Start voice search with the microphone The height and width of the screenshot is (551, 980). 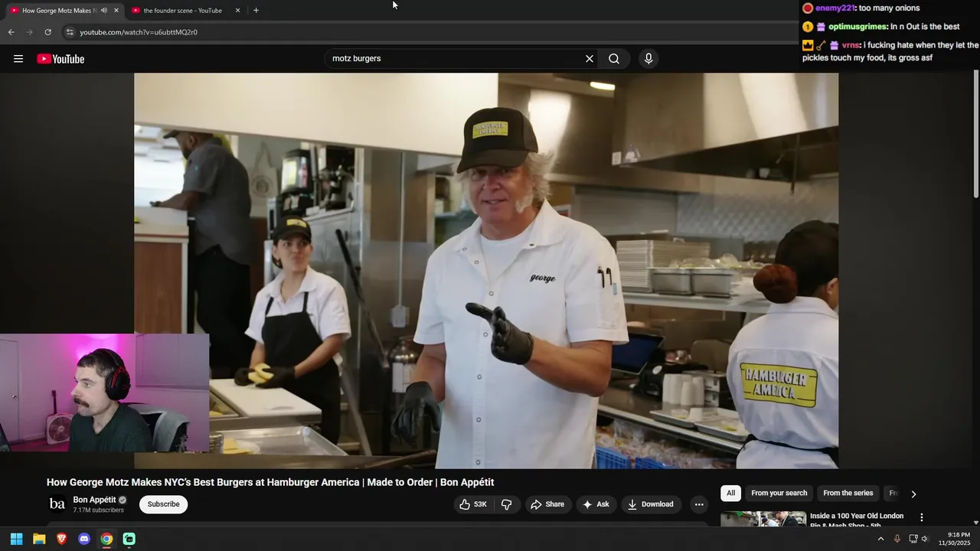click(648, 59)
